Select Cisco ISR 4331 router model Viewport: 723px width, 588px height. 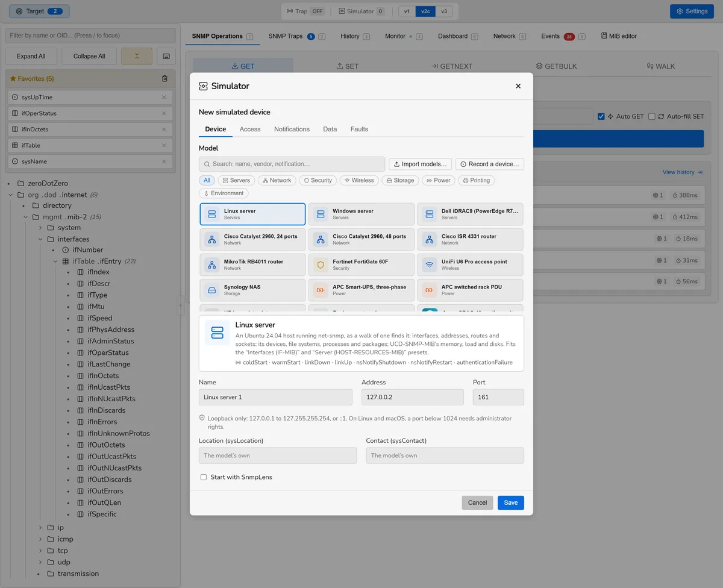pyautogui.click(x=470, y=239)
